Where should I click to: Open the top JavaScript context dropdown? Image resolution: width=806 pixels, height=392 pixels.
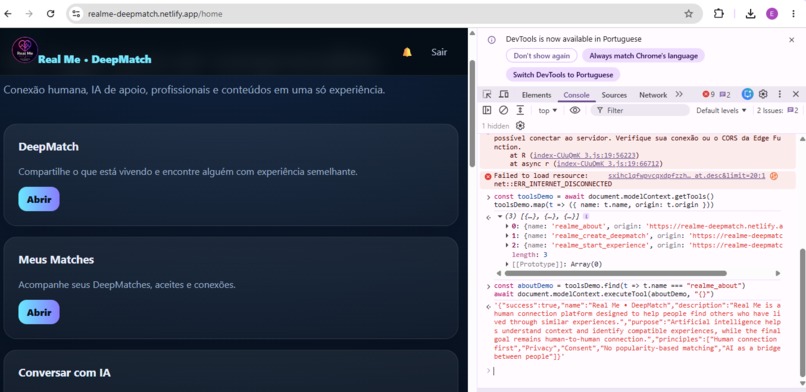[x=547, y=110]
